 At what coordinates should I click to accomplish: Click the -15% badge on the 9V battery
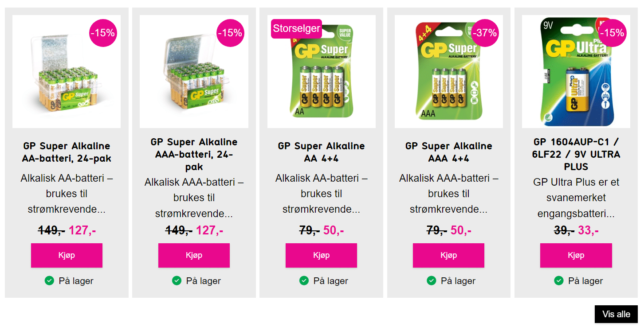click(612, 33)
